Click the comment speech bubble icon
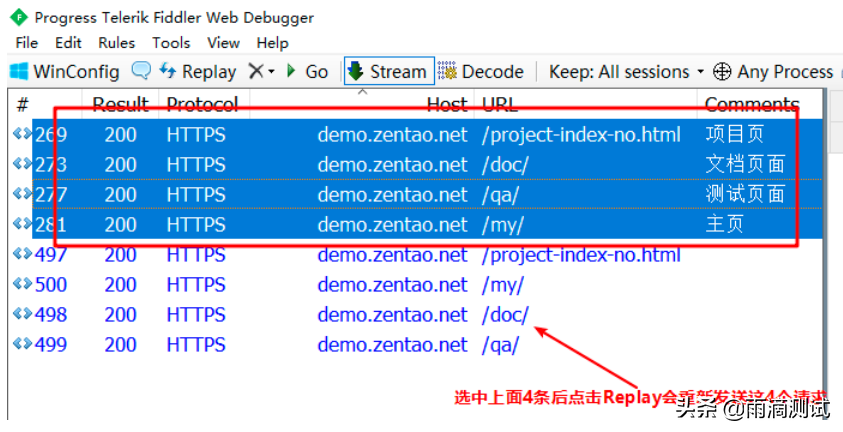Image resolution: width=843 pixels, height=432 pixels. tap(141, 71)
